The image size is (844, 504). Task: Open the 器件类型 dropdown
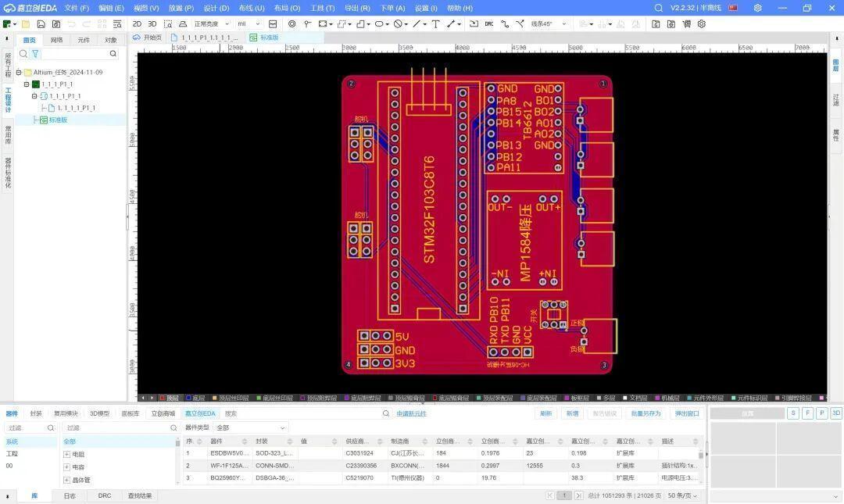[250, 427]
